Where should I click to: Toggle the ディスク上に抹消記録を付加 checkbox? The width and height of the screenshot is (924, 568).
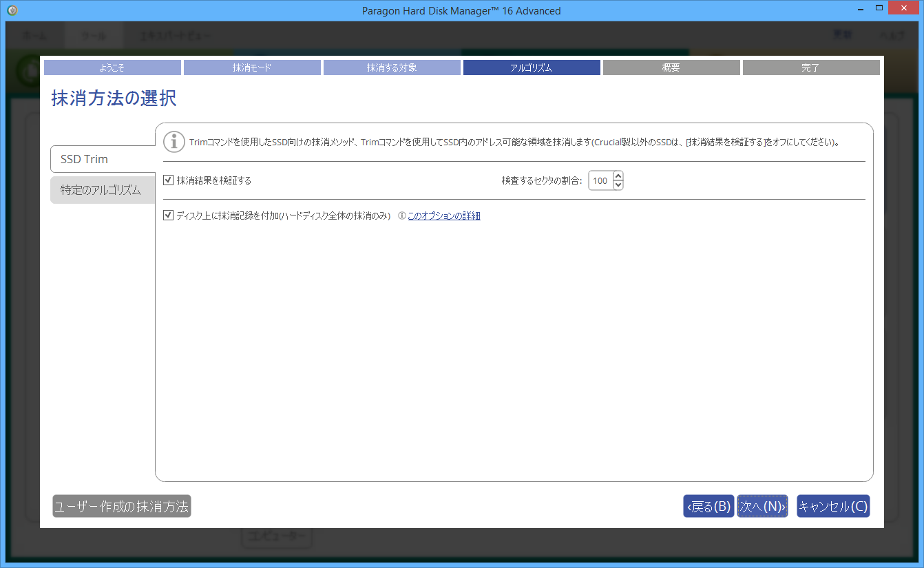[168, 215]
